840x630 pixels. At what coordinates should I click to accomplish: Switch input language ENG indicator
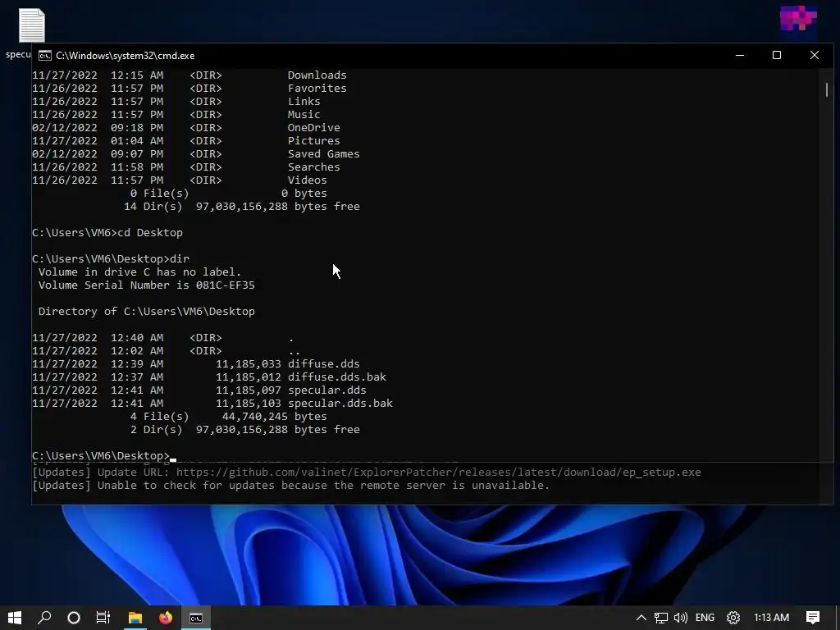pyautogui.click(x=705, y=618)
